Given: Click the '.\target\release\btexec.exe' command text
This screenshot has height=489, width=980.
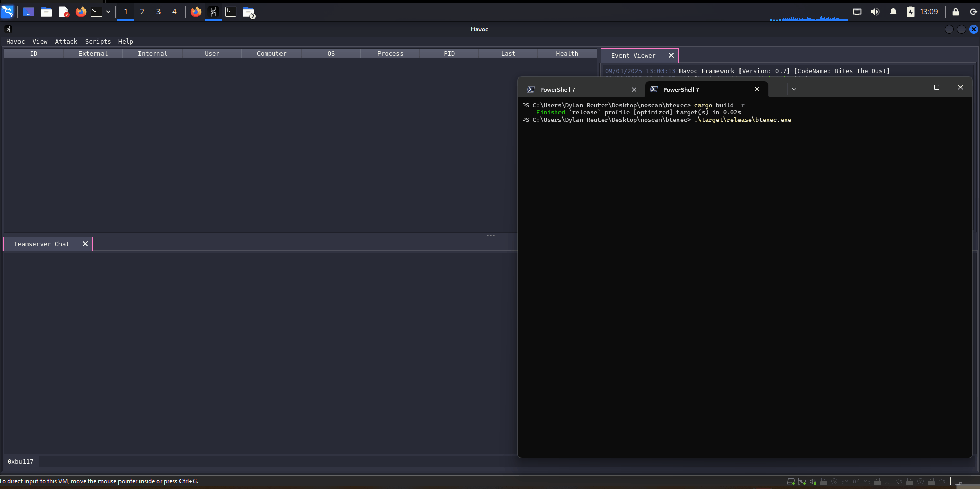Looking at the screenshot, I should tap(743, 120).
